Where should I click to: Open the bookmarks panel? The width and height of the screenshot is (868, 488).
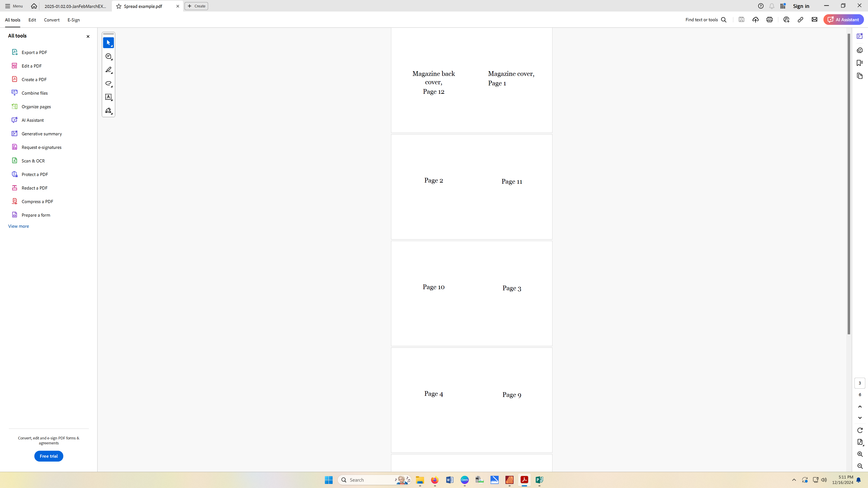(860, 63)
